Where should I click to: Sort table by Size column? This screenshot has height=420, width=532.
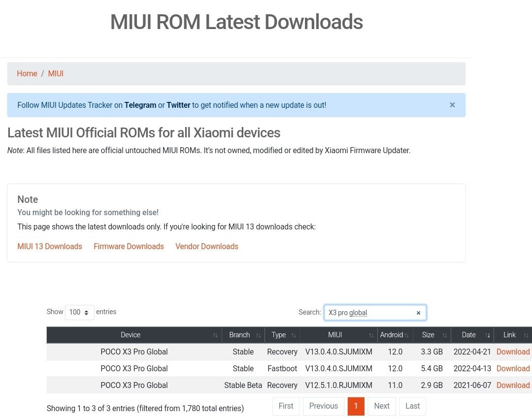(x=432, y=335)
